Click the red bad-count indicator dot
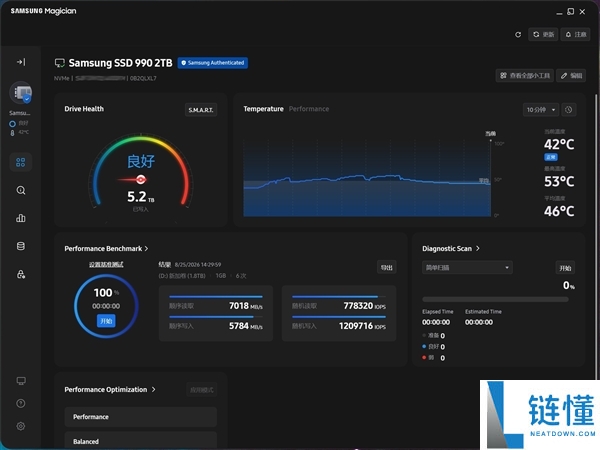Screen dimensions: 600x450 (x=424, y=358)
